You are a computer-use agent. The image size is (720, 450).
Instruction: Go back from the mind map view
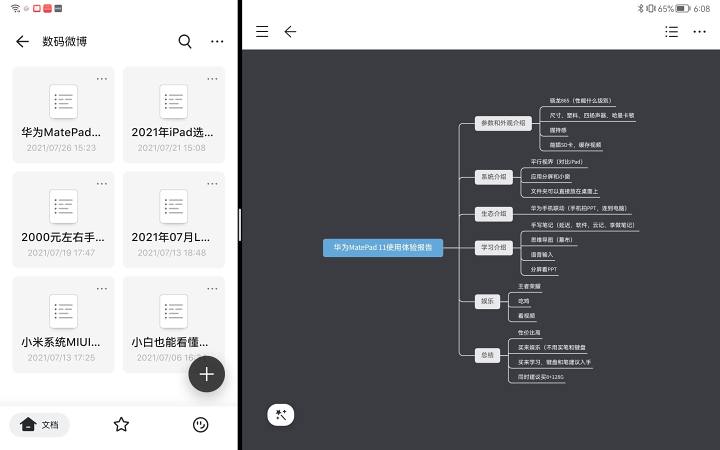(x=290, y=31)
